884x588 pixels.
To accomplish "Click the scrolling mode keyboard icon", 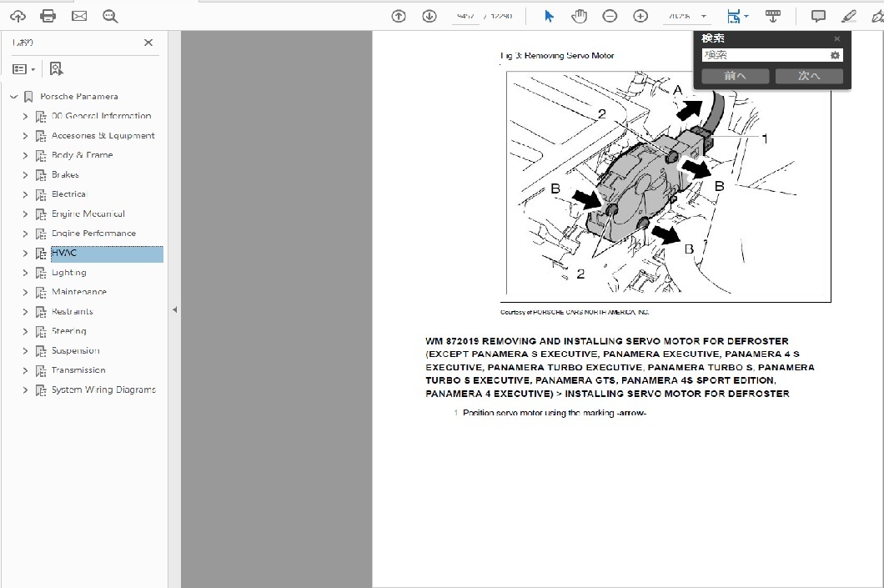I will tap(773, 17).
